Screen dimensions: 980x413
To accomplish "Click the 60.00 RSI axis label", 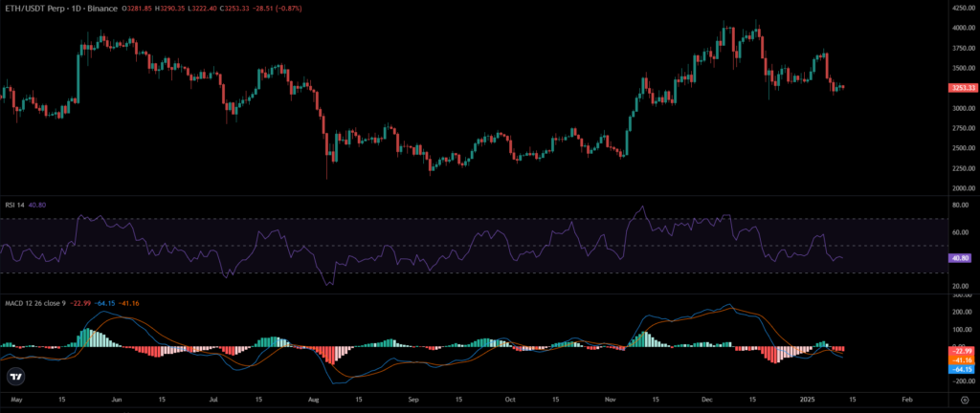I will (959, 232).
